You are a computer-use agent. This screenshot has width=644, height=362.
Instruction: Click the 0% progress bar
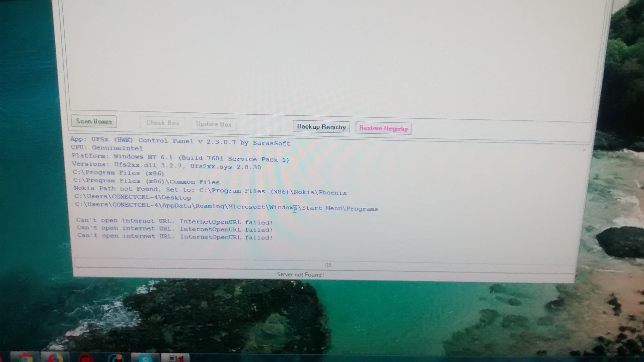point(325,265)
